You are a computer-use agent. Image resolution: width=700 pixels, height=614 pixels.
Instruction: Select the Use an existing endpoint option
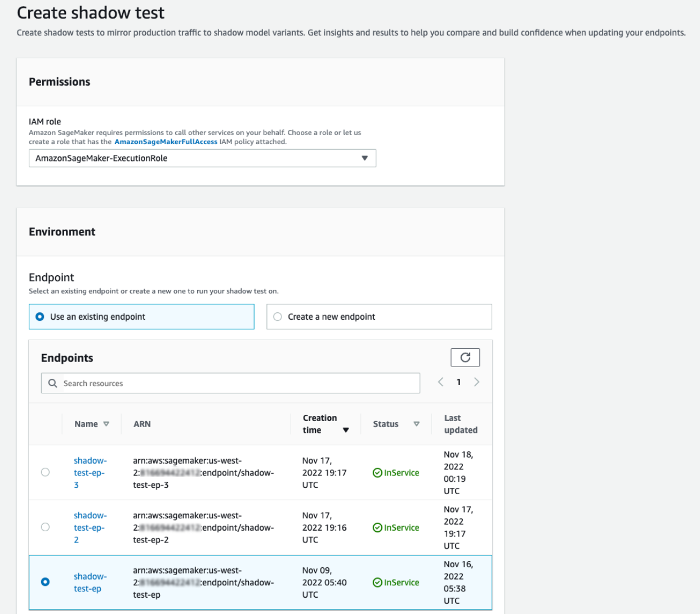[x=40, y=317]
